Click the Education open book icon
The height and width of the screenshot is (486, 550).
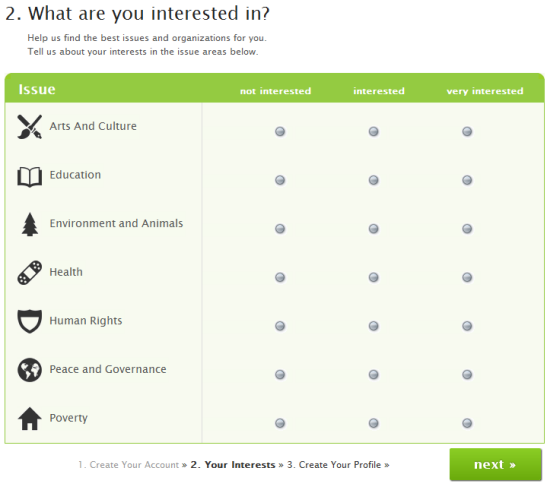(x=29, y=177)
